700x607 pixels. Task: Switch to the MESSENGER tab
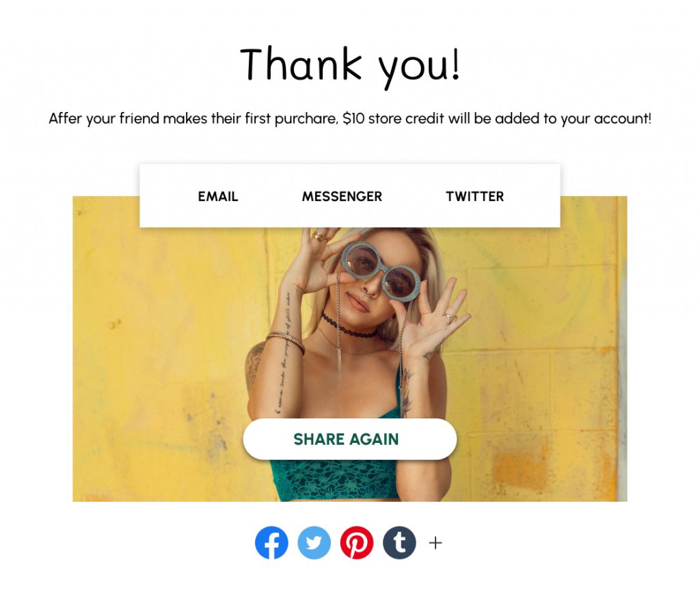coord(342,196)
